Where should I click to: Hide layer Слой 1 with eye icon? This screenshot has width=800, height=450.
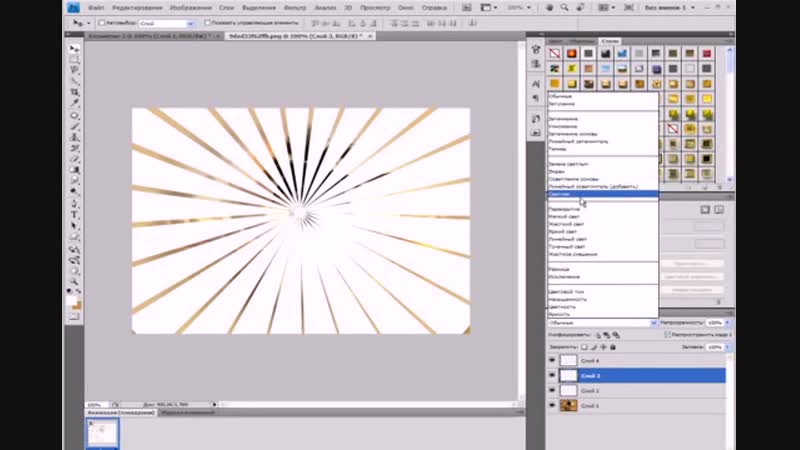552,406
